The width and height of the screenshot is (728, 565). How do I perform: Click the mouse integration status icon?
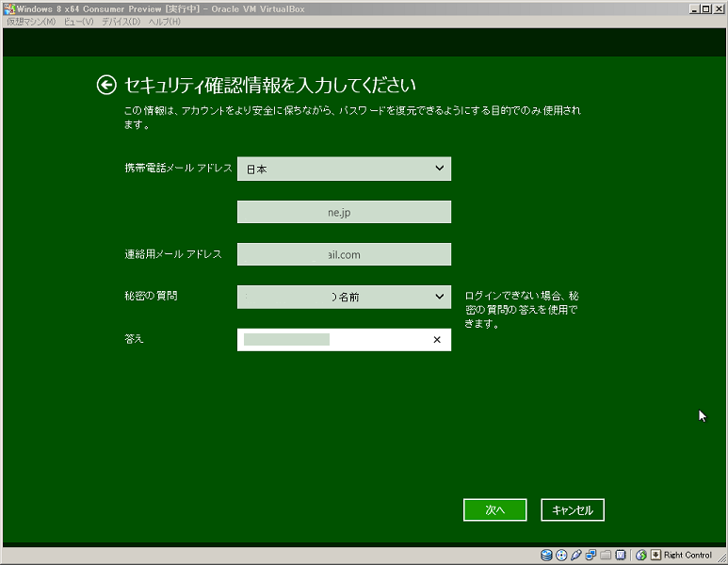(x=641, y=555)
